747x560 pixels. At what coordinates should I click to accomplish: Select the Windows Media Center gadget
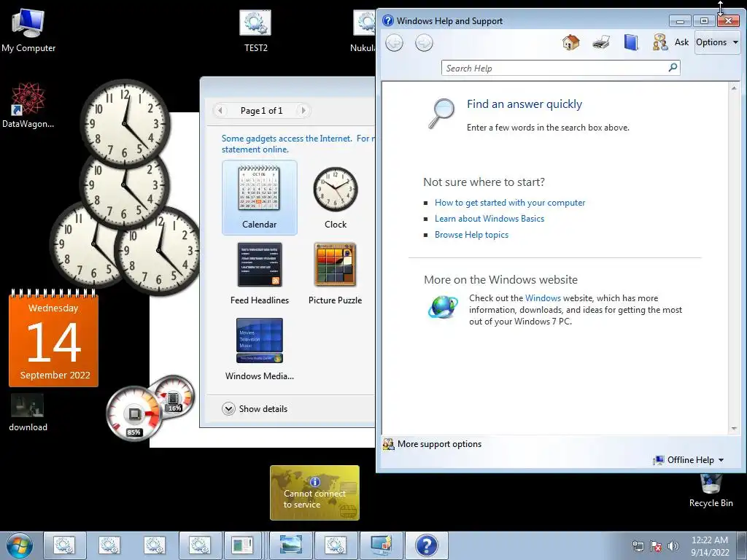(259, 349)
